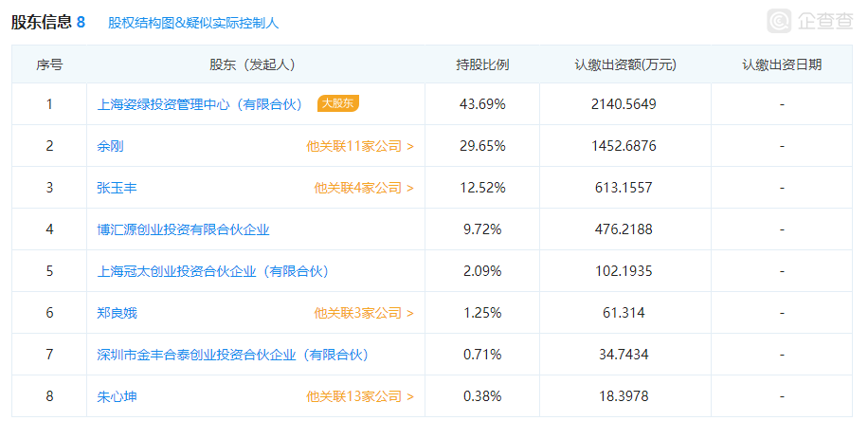Image resolution: width=868 pixels, height=439 pixels.
Task: Select the 12.52% holding cell
Action: [x=482, y=188]
